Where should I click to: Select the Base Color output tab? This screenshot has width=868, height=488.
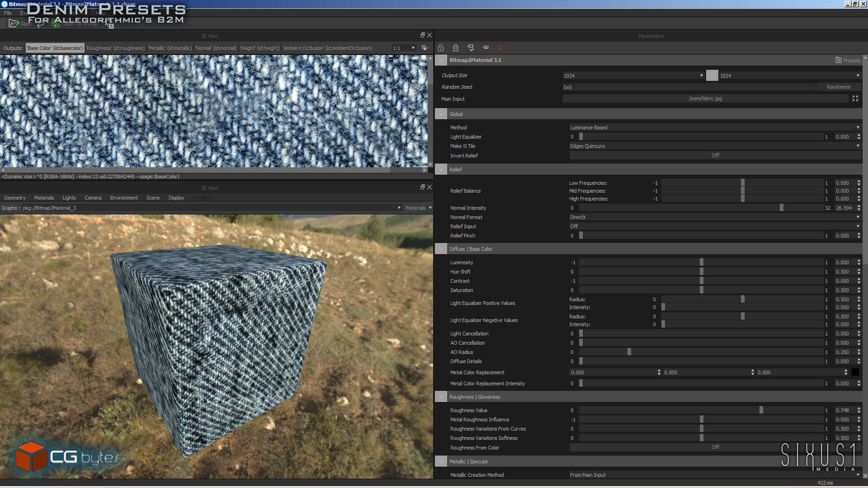tap(55, 48)
